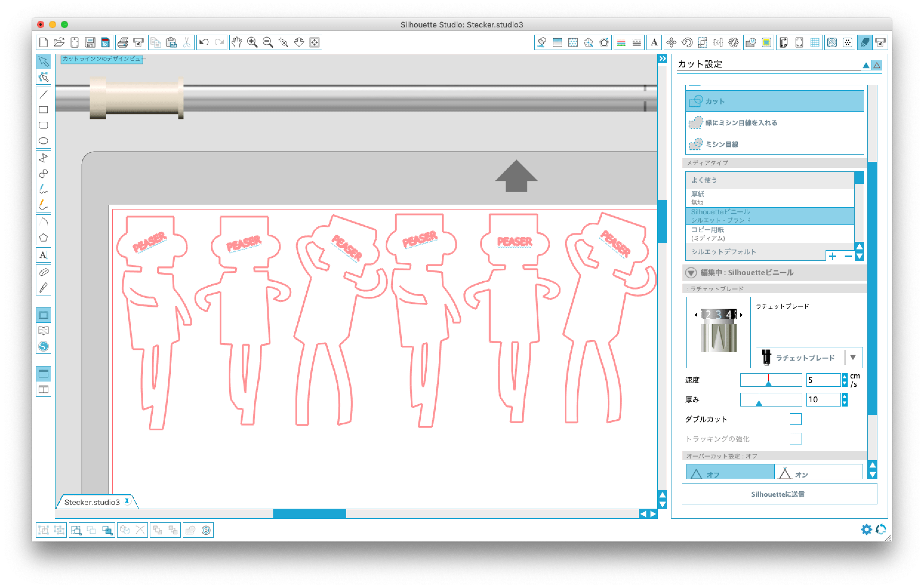Adjust the 速度 speed slider

[x=768, y=383]
